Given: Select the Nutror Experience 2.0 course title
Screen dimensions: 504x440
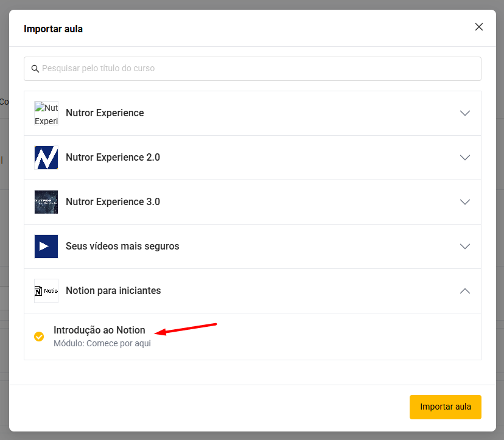Looking at the screenshot, I should tap(113, 158).
